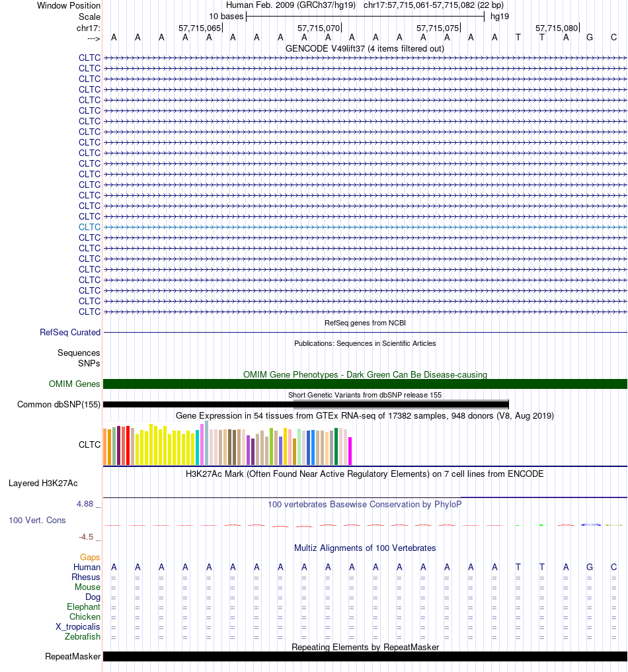Click 'Publications: Sequences in Scientific Articles' title

(x=364, y=343)
